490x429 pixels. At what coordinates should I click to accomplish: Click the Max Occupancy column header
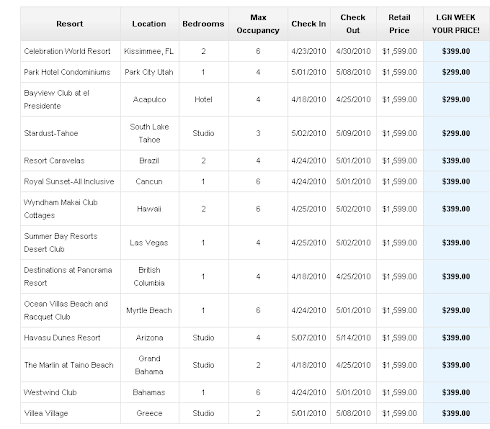click(258, 24)
